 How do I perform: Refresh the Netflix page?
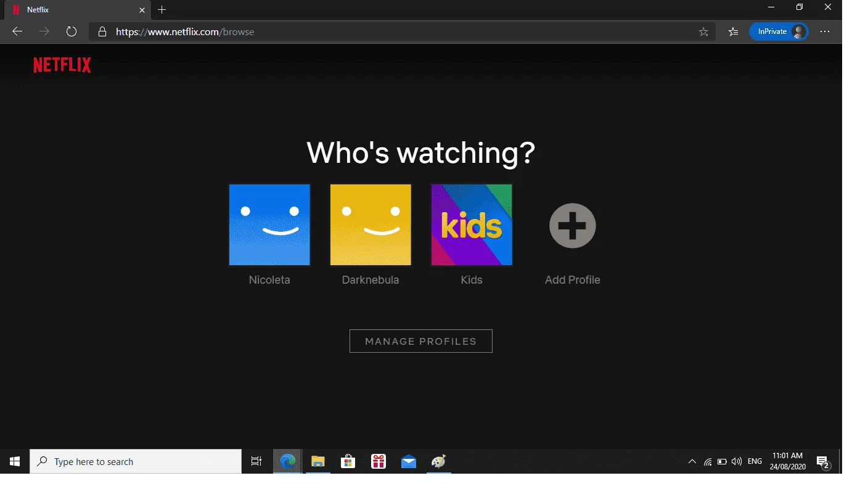tap(72, 31)
